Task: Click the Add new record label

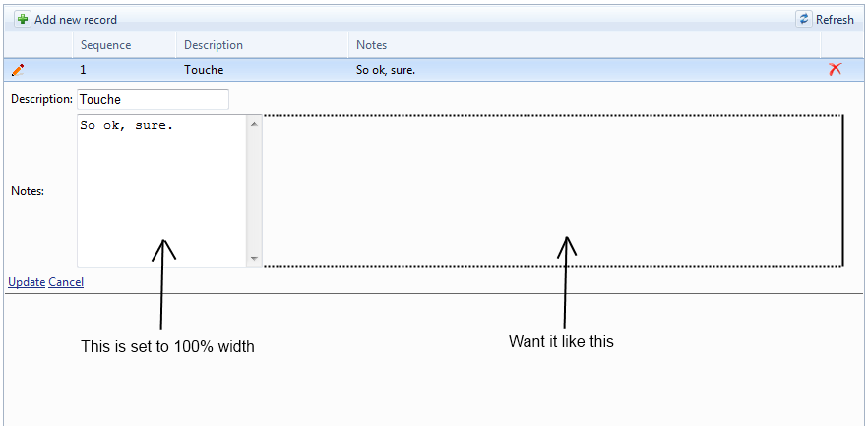Action: coord(76,20)
